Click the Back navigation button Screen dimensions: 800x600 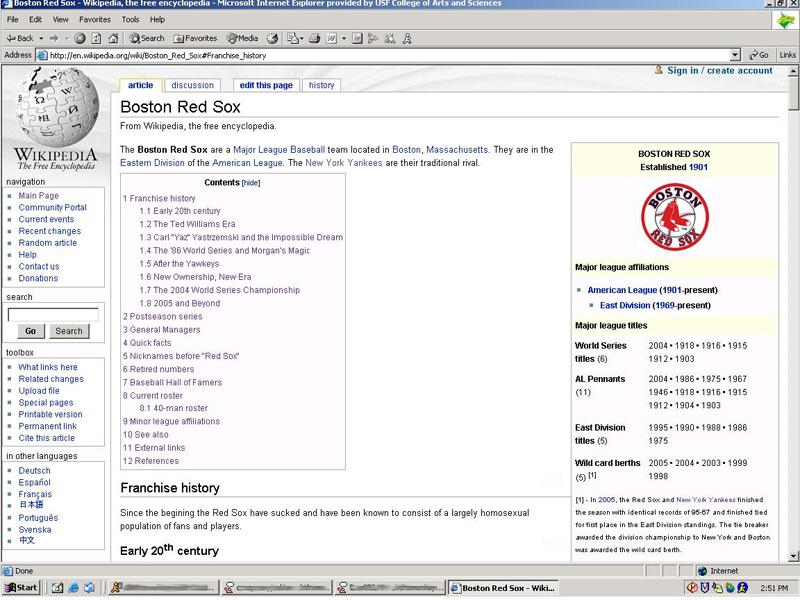pos(19,38)
